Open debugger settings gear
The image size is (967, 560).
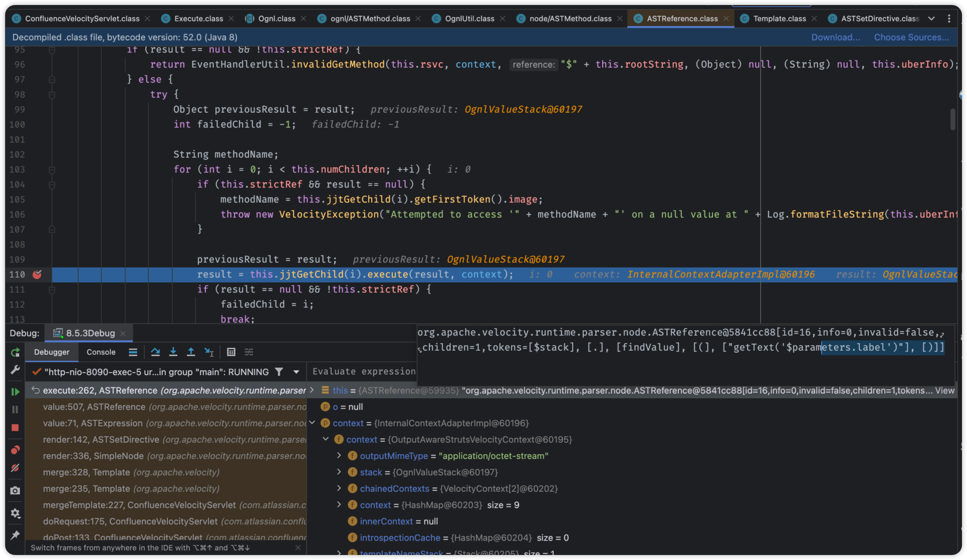click(16, 513)
